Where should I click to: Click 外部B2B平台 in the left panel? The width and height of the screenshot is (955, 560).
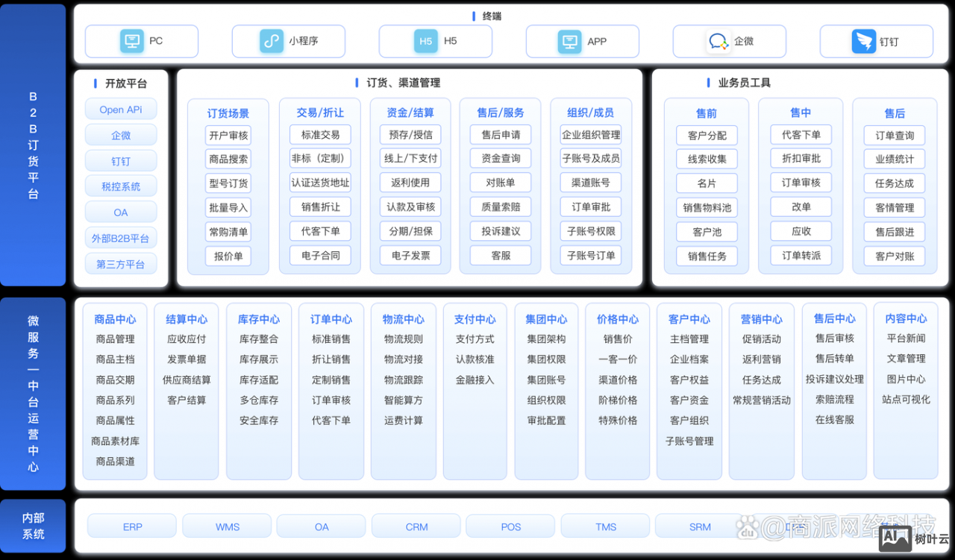(x=120, y=237)
